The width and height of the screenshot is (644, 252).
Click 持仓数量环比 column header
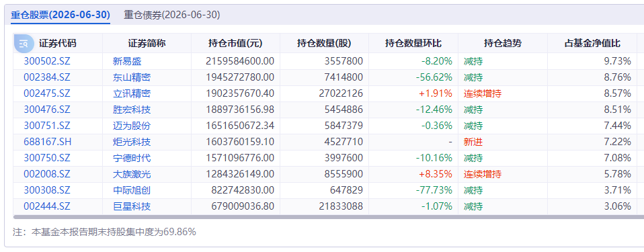(413, 44)
